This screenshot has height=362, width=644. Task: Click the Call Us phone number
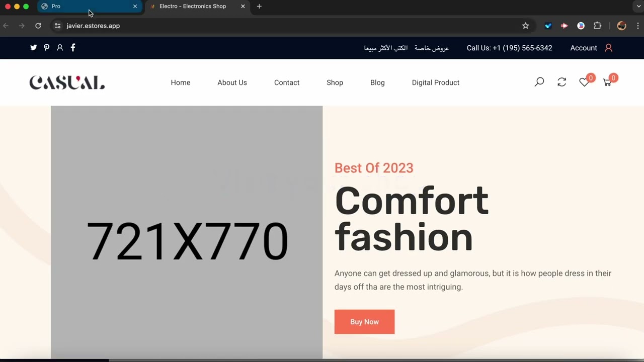pyautogui.click(x=509, y=48)
